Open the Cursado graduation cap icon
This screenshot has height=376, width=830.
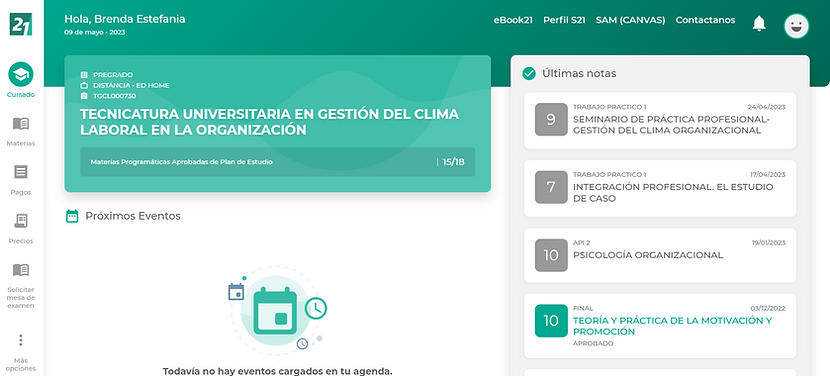click(21, 75)
